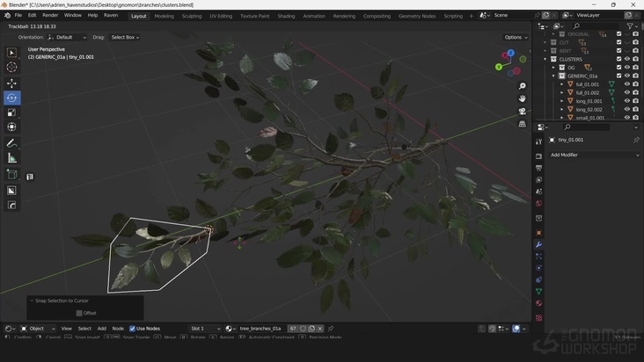Open the node editor Add menu
The image size is (644, 362).
(101, 329)
